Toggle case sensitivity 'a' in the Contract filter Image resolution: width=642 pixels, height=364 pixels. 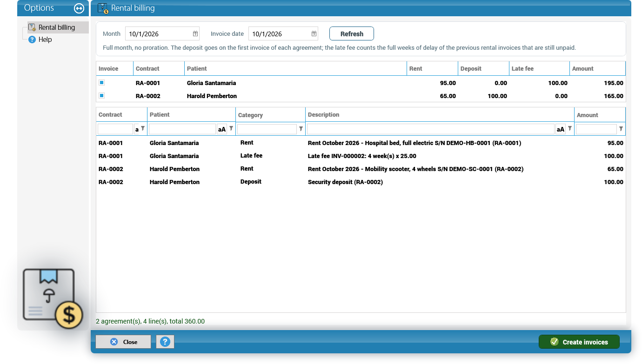(137, 129)
